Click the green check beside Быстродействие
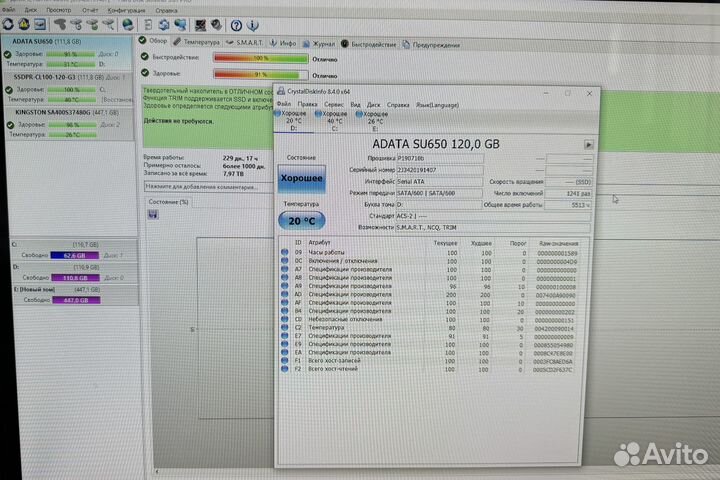Image resolution: width=720 pixels, height=480 pixels. (145, 56)
